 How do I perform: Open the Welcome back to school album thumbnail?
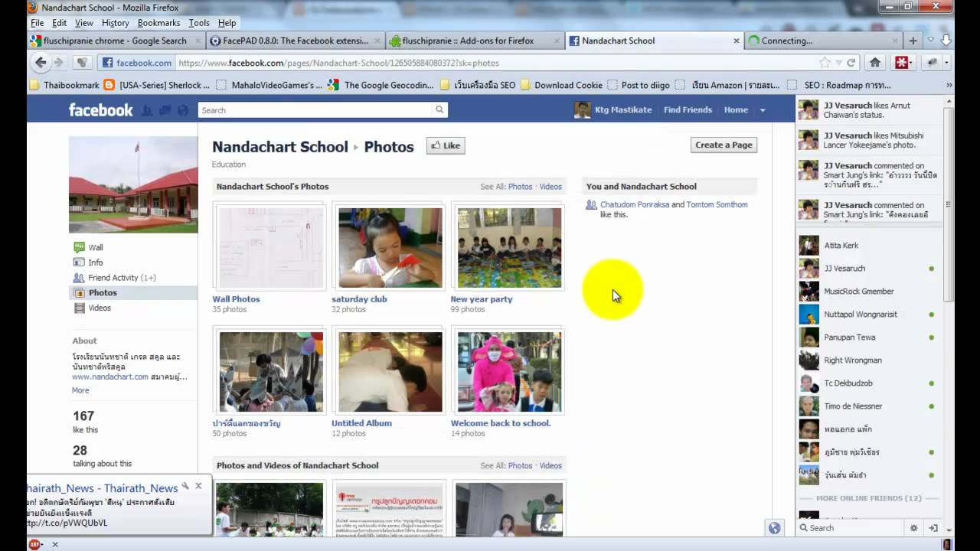coord(509,371)
